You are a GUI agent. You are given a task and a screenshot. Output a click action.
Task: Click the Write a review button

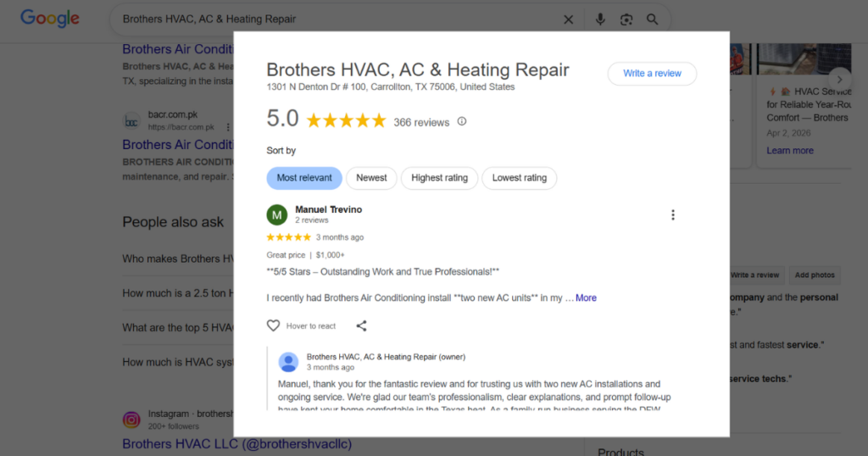pos(652,74)
